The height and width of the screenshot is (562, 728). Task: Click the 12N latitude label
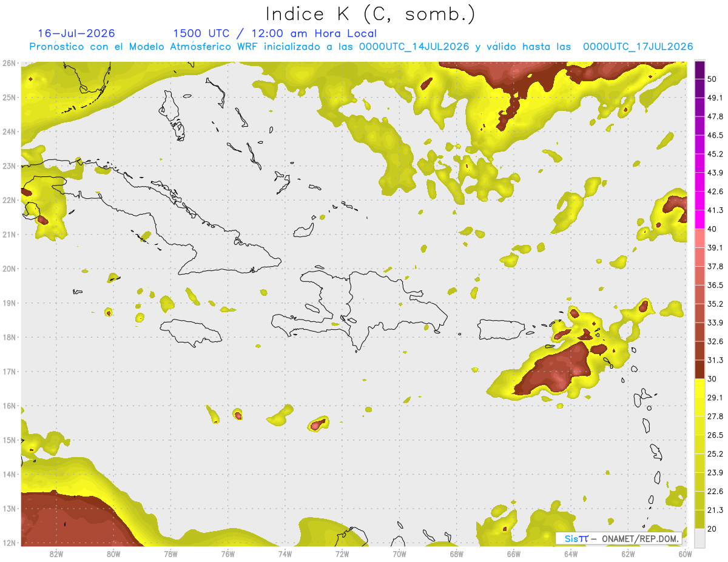[x=9, y=543]
